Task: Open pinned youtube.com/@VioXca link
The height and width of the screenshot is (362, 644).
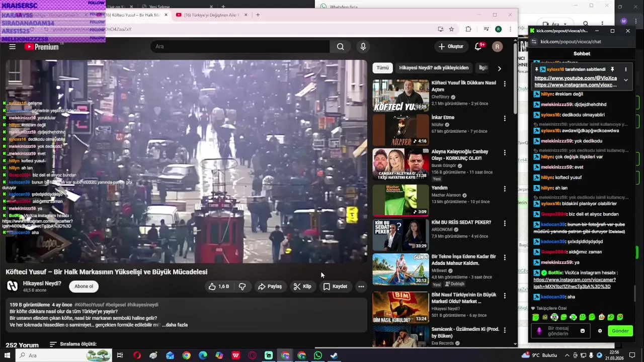Action: click(575, 78)
